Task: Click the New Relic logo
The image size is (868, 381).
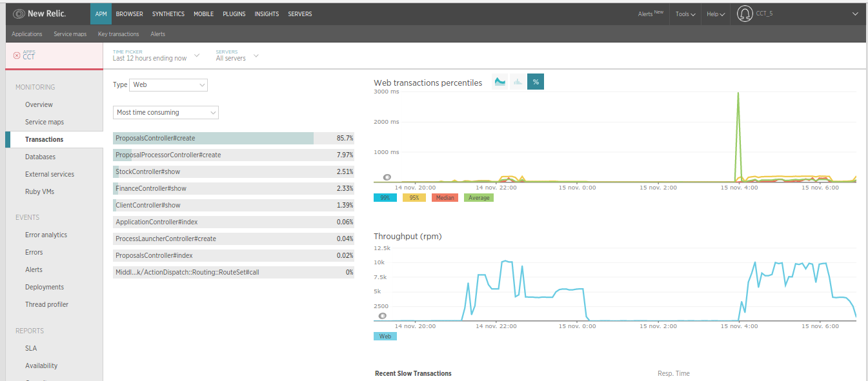Action: click(39, 14)
